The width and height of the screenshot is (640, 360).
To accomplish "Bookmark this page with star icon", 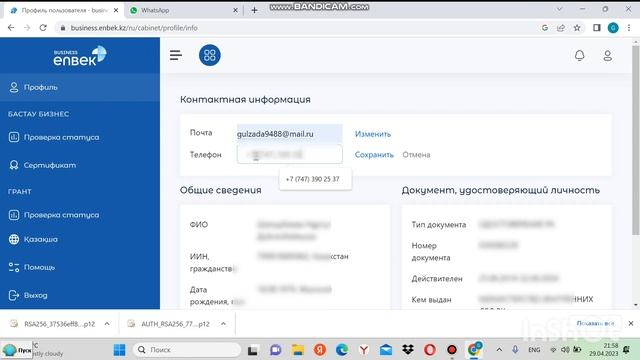I will point(577,28).
